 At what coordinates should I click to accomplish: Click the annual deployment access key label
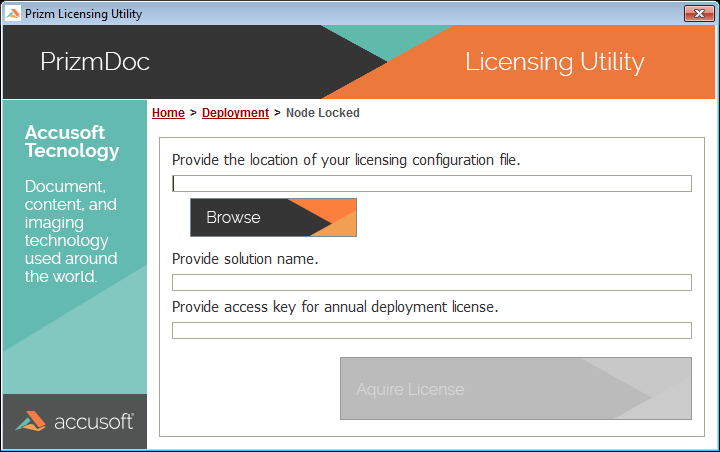coord(335,306)
